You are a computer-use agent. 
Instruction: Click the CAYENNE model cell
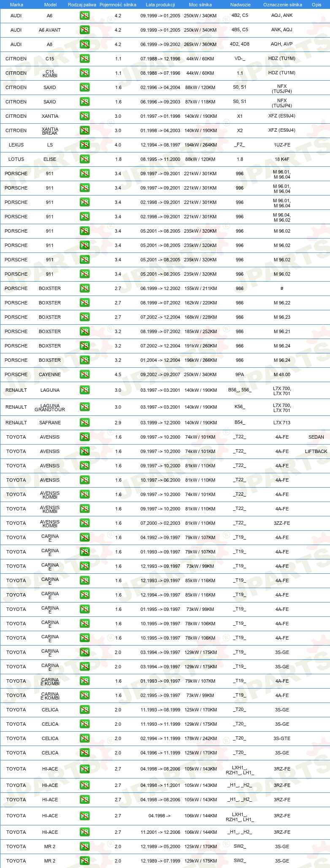[x=50, y=374]
